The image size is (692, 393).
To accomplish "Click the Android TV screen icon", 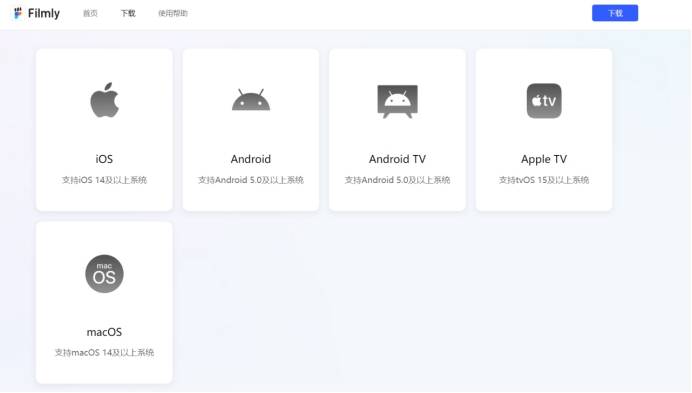I will click(397, 101).
